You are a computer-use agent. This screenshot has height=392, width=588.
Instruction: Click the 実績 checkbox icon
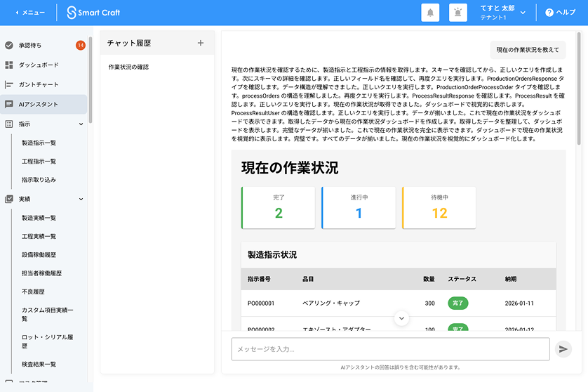9,199
